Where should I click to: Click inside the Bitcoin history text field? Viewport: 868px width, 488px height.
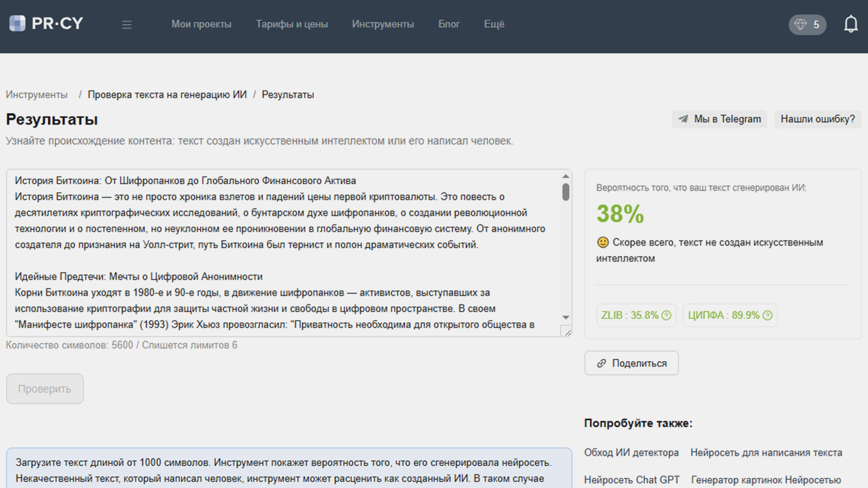(x=282, y=252)
